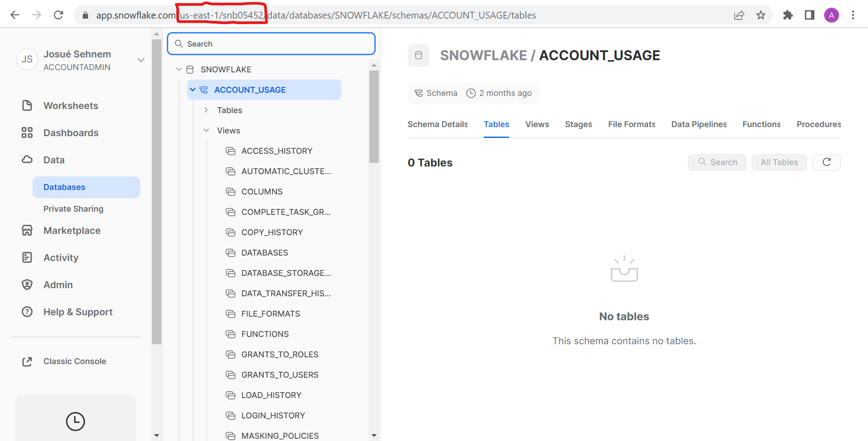The width and height of the screenshot is (868, 441).
Task: Collapse the SNOWFLAKE database node
Action: [179, 69]
